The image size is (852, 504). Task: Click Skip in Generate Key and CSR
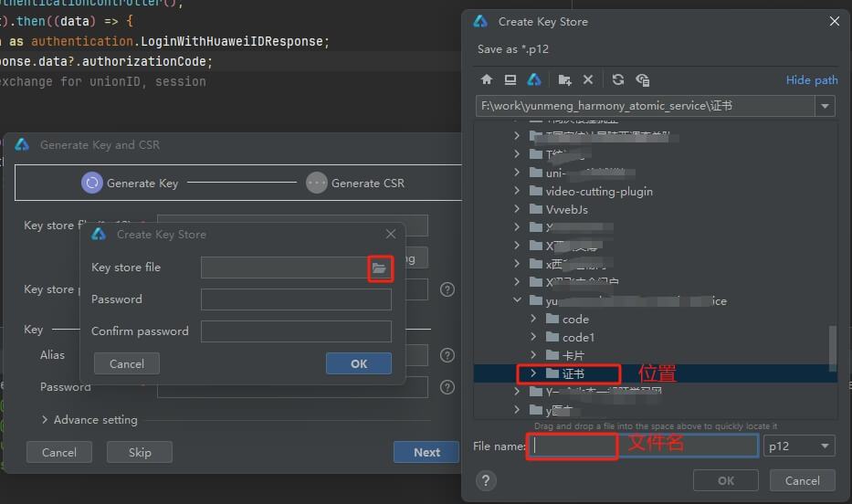(x=140, y=452)
